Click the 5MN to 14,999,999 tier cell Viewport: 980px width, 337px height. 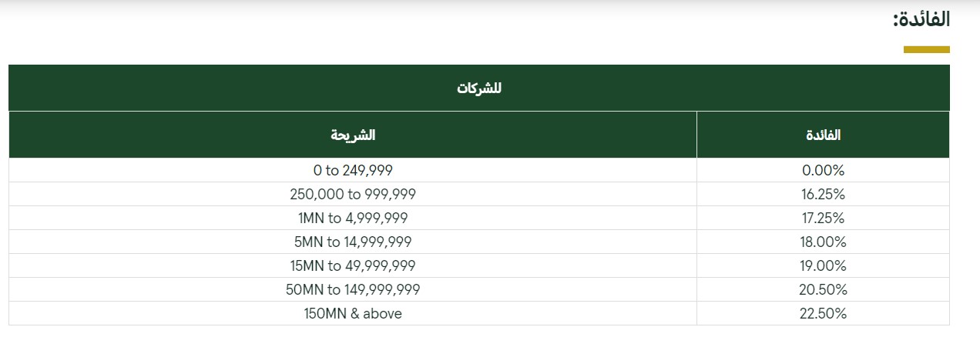pyautogui.click(x=353, y=242)
